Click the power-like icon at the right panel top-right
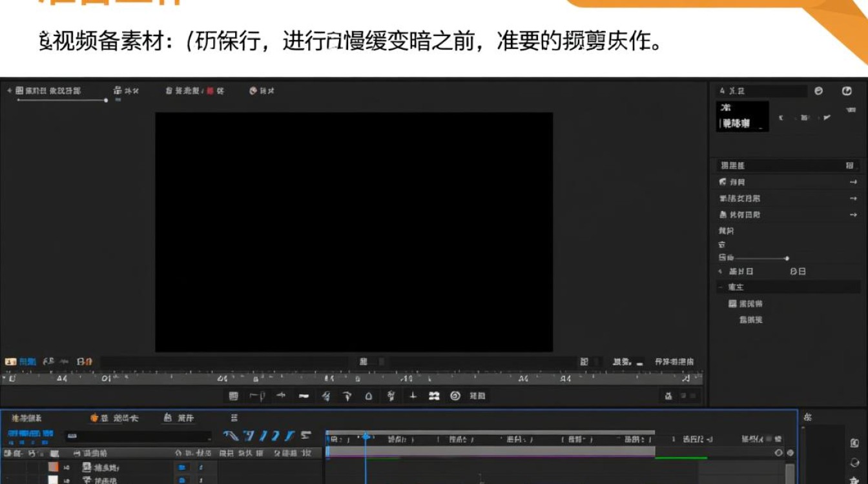Viewport: 868px width, 484px height. [x=847, y=91]
